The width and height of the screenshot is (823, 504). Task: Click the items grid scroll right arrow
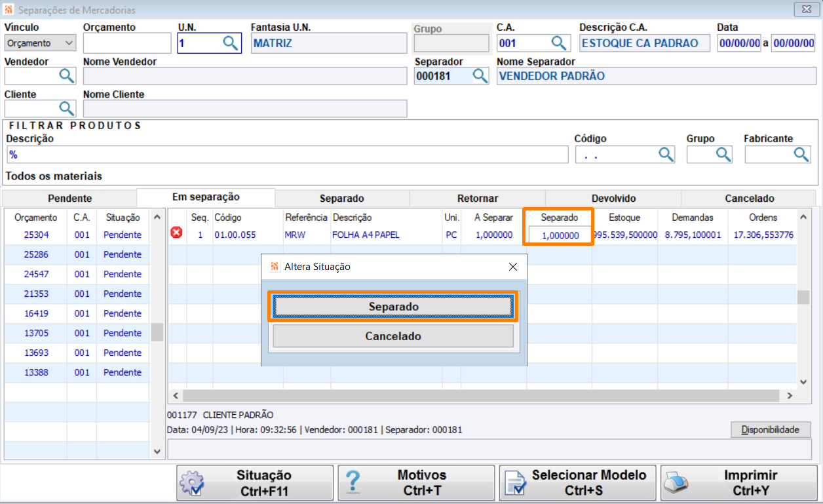pos(790,396)
